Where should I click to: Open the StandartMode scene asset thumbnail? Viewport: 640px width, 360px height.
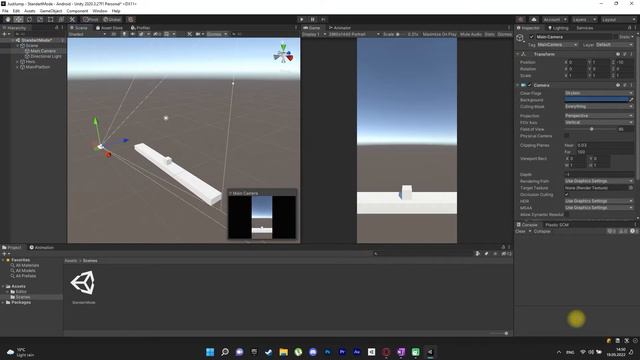[x=83, y=283]
